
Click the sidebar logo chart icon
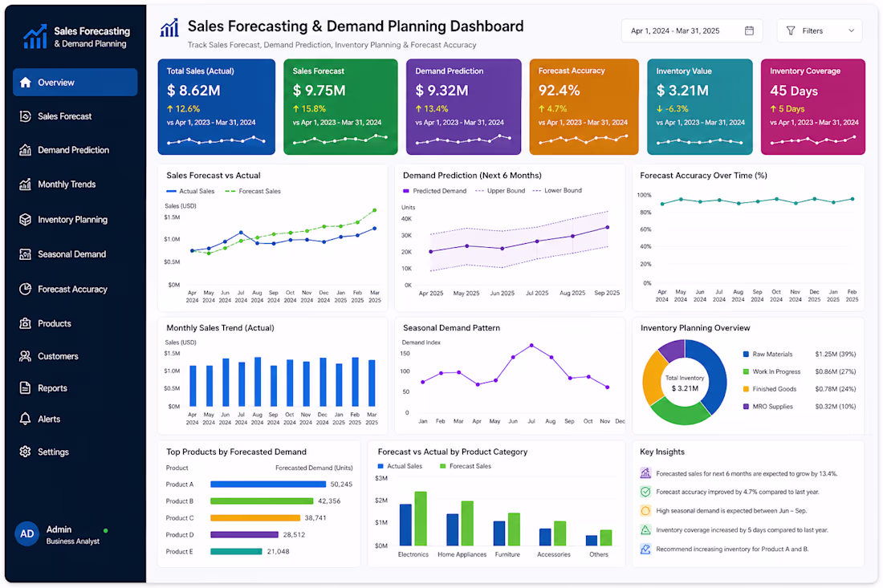coord(35,37)
